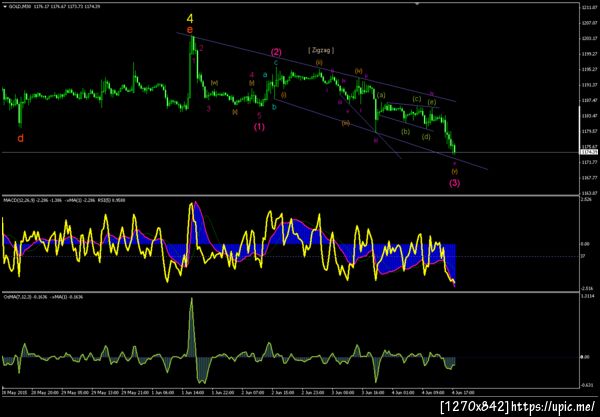Select the orange wave label e

pos(190,29)
